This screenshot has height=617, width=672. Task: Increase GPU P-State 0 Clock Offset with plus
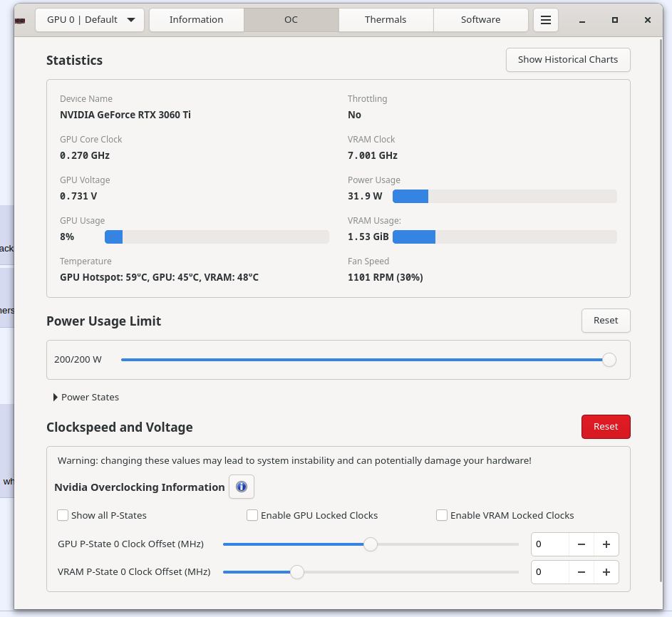click(x=606, y=544)
